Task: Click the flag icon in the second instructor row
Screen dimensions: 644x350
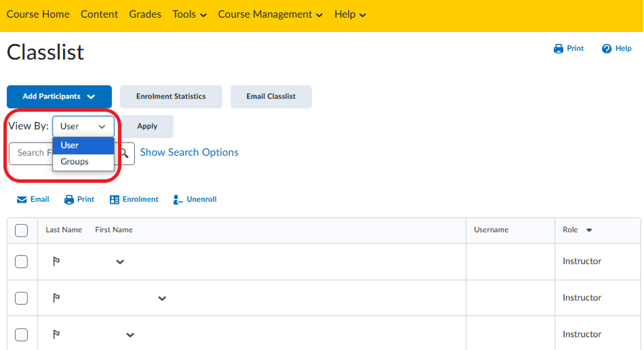Action: (x=56, y=298)
